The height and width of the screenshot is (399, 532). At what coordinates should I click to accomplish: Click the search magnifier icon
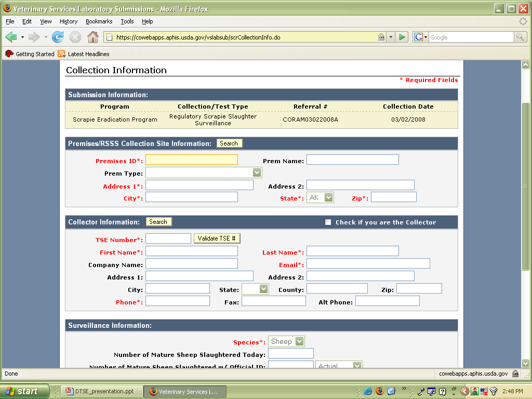coord(520,37)
